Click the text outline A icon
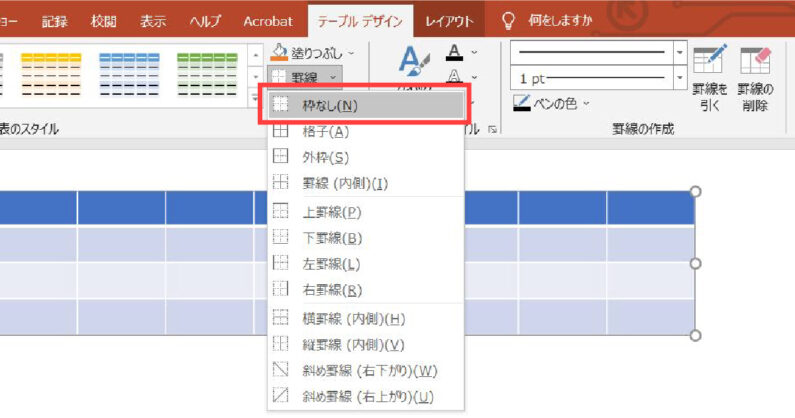 [454, 77]
